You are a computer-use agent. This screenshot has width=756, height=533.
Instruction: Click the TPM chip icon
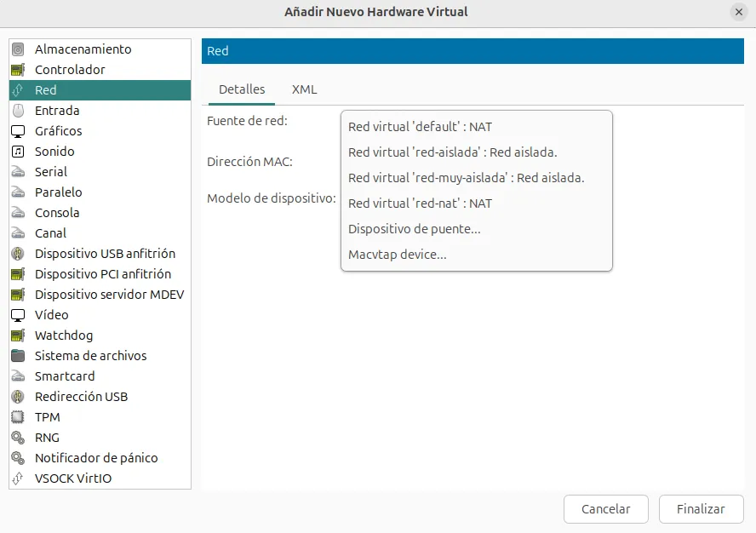click(18, 417)
